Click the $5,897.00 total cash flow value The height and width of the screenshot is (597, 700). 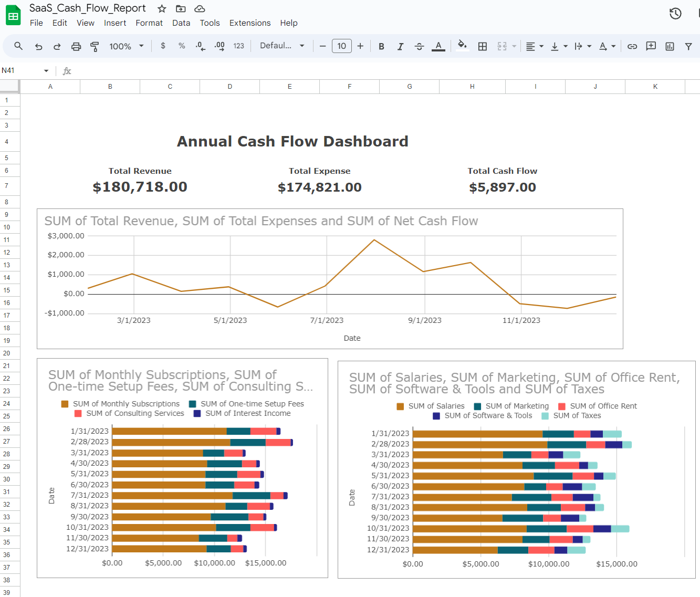click(x=503, y=187)
